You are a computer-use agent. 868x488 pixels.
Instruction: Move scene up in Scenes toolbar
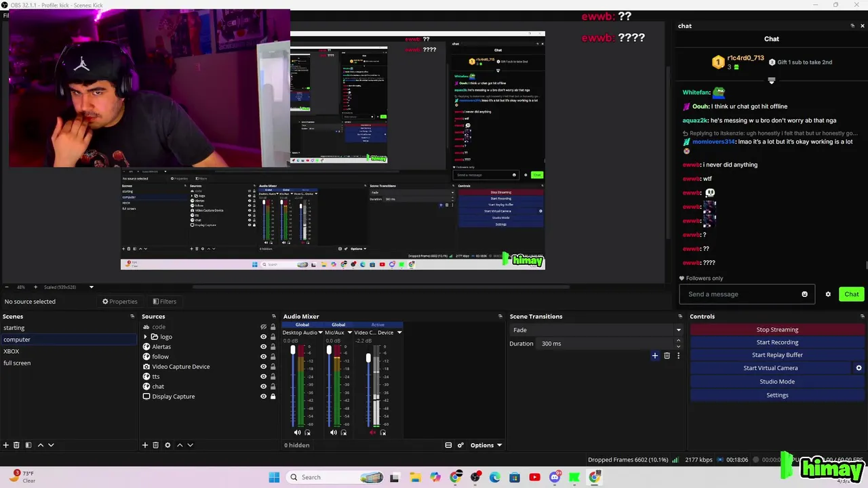[x=41, y=445]
